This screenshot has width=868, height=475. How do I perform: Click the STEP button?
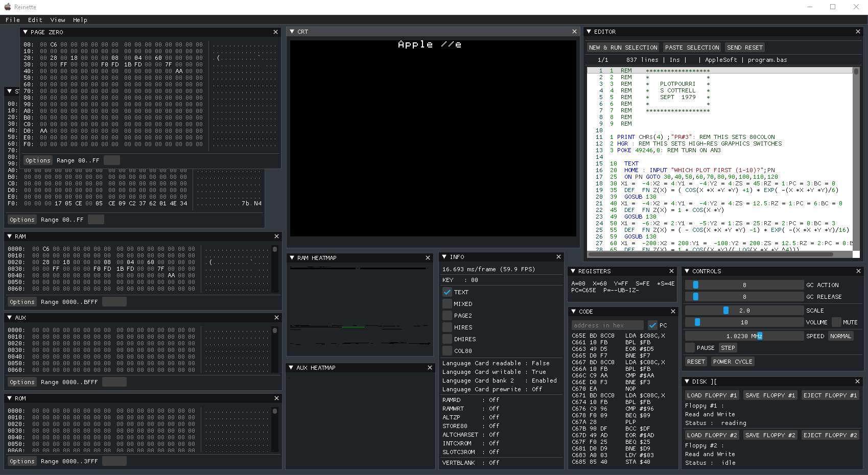click(x=728, y=348)
